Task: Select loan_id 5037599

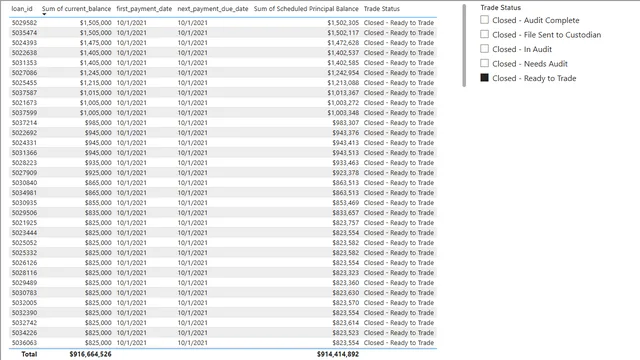Action: pyautogui.click(x=24, y=113)
